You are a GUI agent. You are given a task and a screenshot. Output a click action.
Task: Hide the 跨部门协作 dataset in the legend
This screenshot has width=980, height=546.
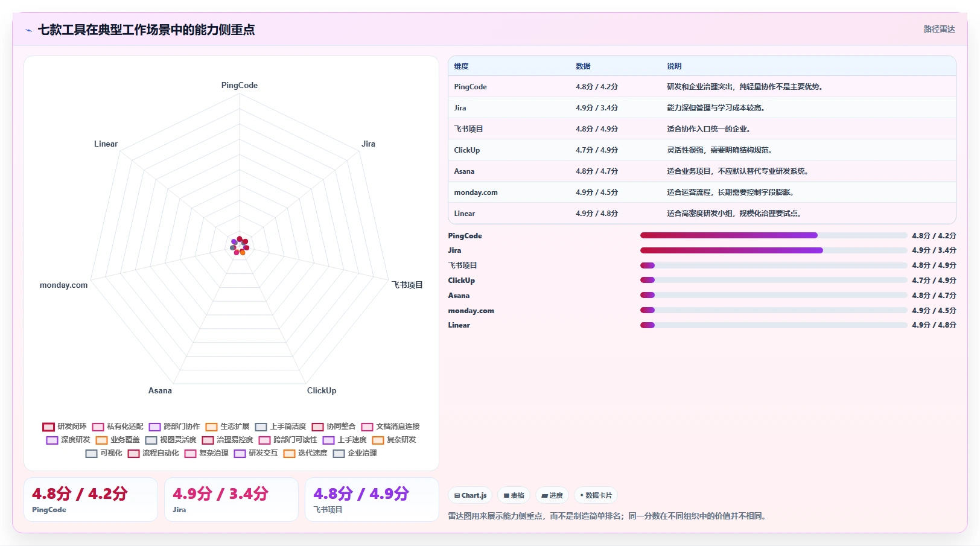coord(174,427)
